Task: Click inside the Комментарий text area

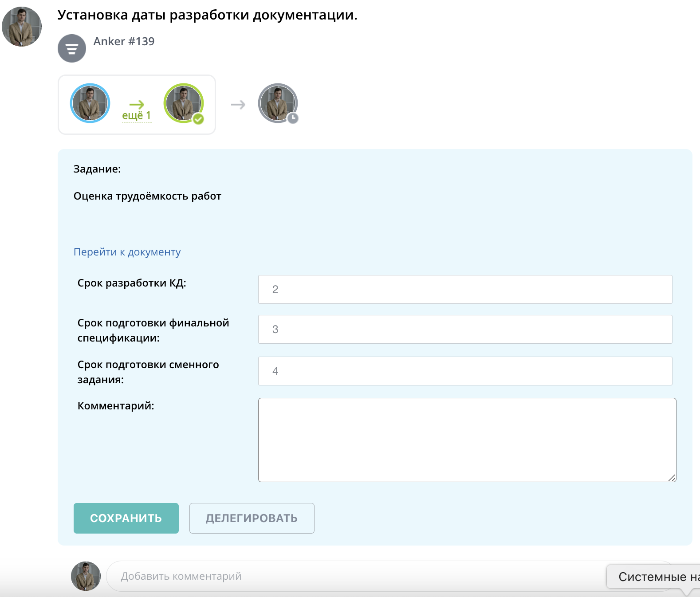Action: click(467, 440)
